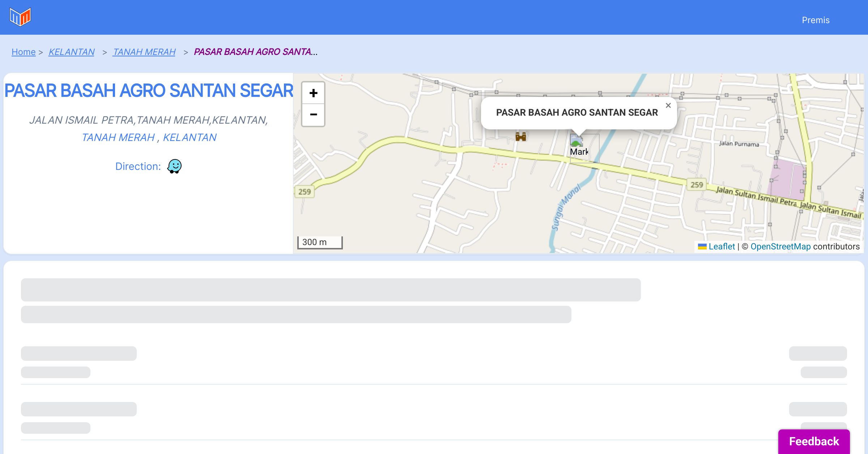Image resolution: width=868 pixels, height=454 pixels.
Task: Open Waze directions icon
Action: (x=174, y=167)
